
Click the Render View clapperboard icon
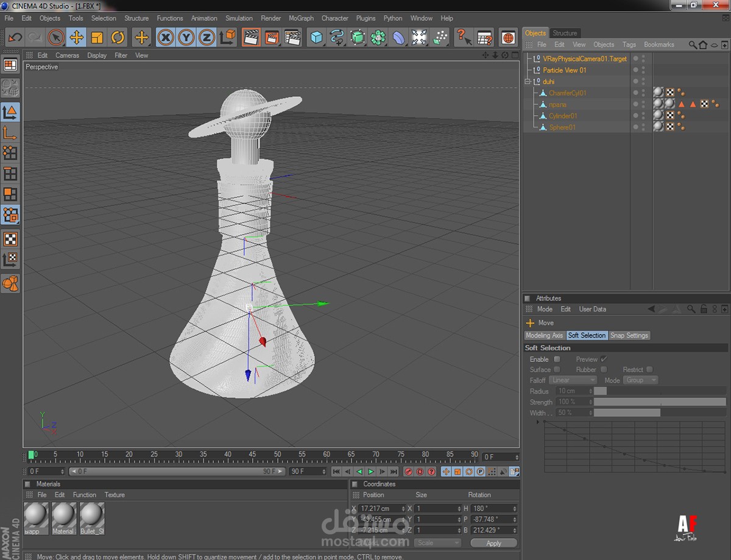[250, 38]
